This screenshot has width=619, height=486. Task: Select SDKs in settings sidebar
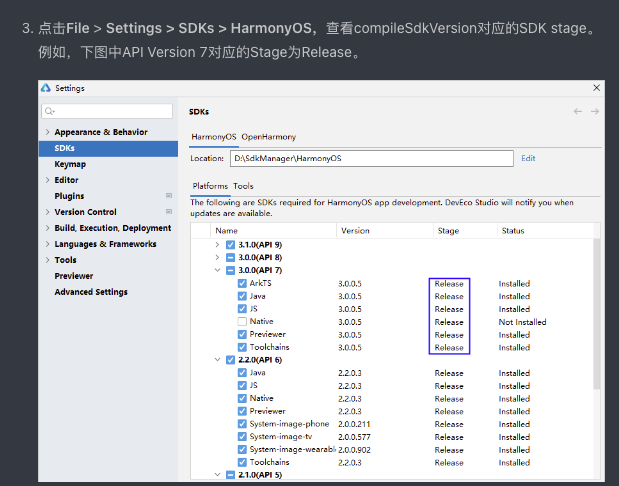[108, 148]
